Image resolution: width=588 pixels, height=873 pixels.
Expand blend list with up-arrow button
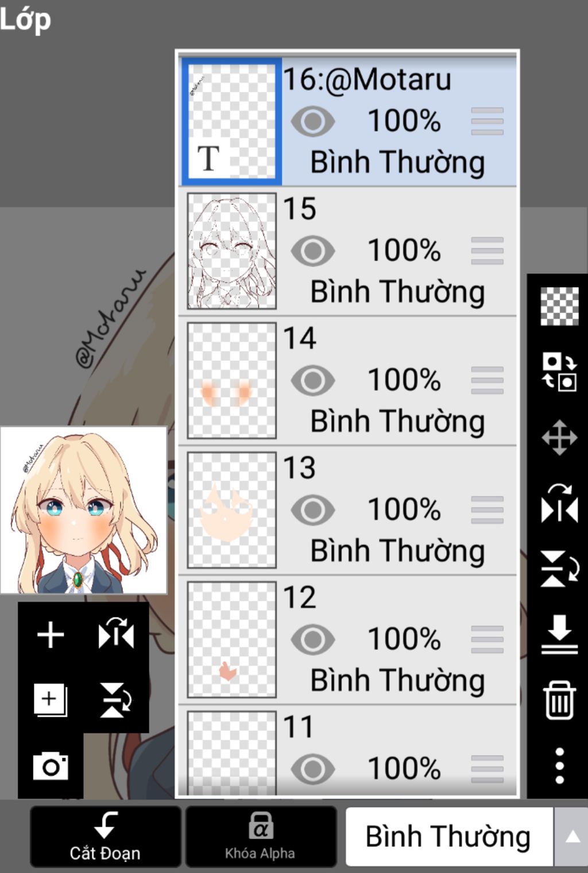(x=572, y=836)
